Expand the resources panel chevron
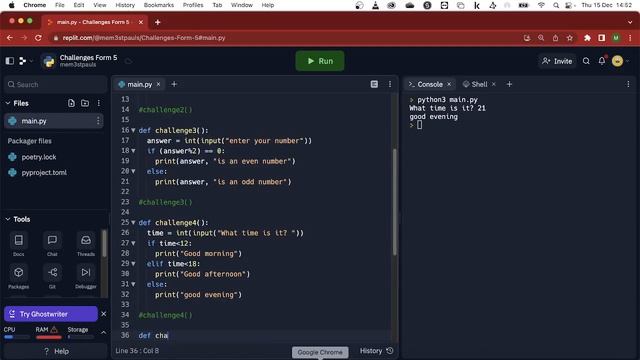The height and width of the screenshot is (360, 640). [x=103, y=332]
